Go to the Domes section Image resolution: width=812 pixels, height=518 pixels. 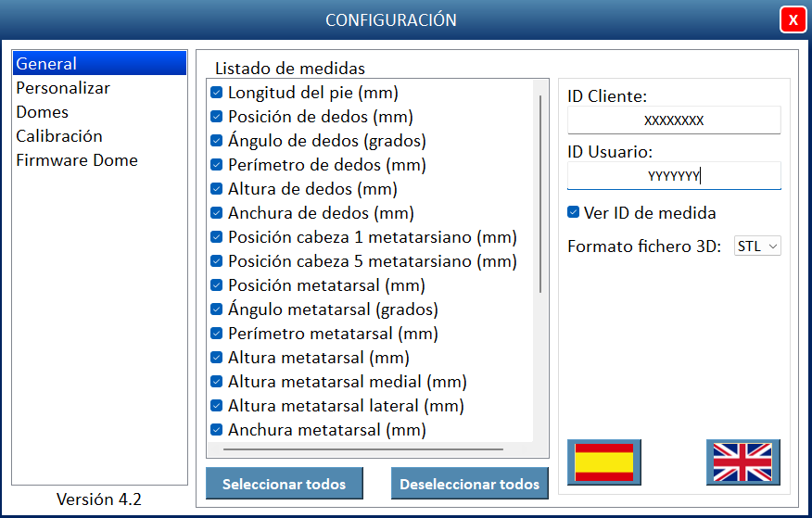43,112
